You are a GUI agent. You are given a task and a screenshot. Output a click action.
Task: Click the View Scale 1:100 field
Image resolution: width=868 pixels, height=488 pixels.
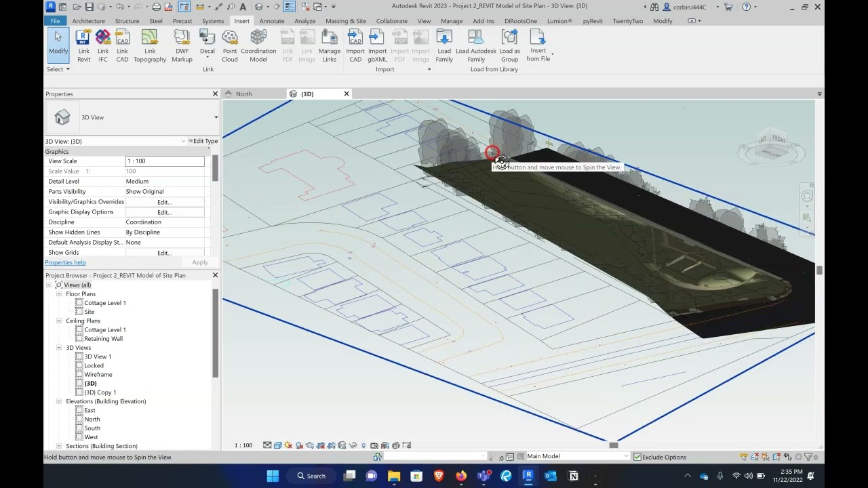point(165,161)
